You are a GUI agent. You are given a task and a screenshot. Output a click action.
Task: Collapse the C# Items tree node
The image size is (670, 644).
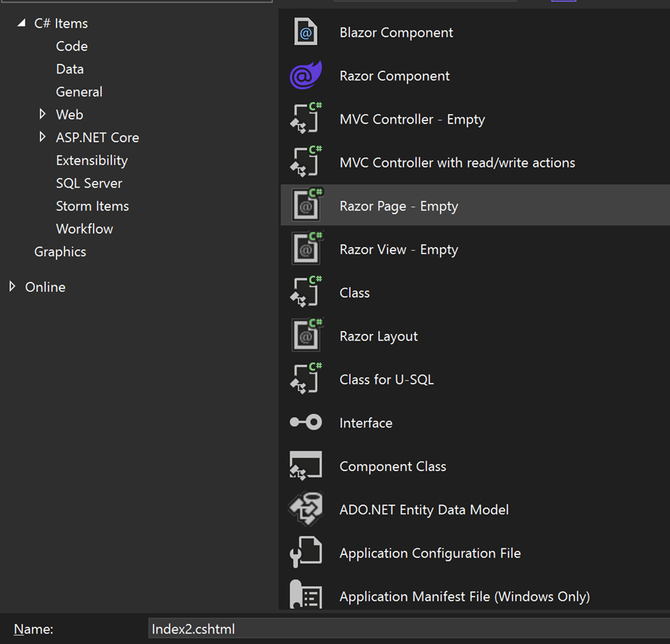pos(22,23)
